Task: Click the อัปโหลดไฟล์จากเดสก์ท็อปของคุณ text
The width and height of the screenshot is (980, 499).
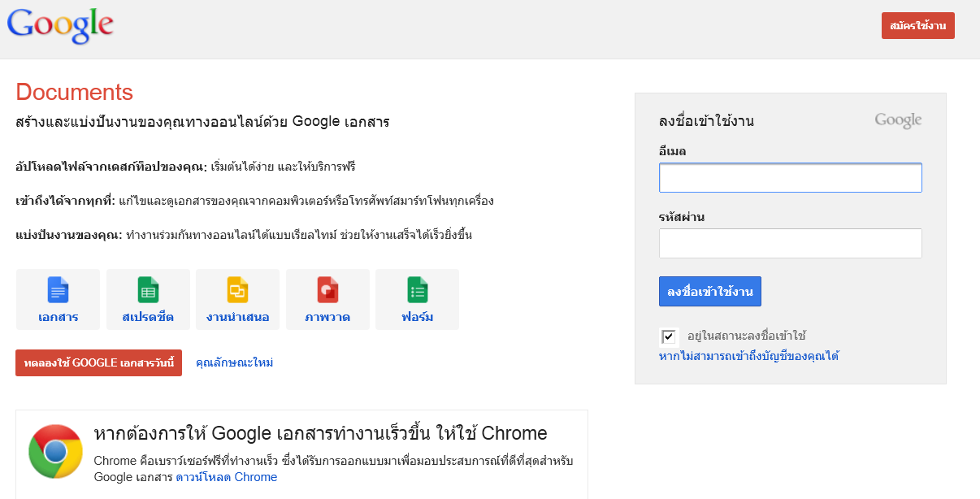Action: [111, 167]
